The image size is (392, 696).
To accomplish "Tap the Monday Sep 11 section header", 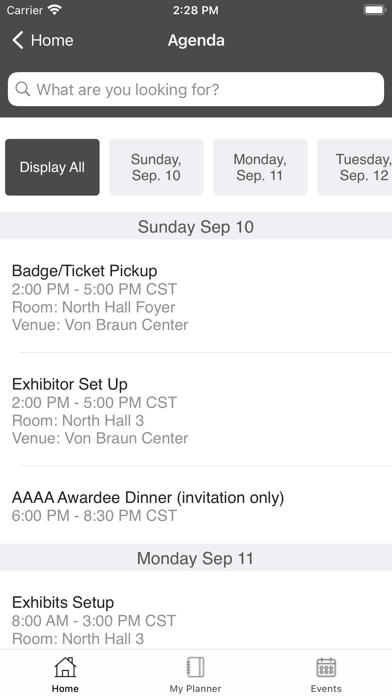I will pos(196,558).
